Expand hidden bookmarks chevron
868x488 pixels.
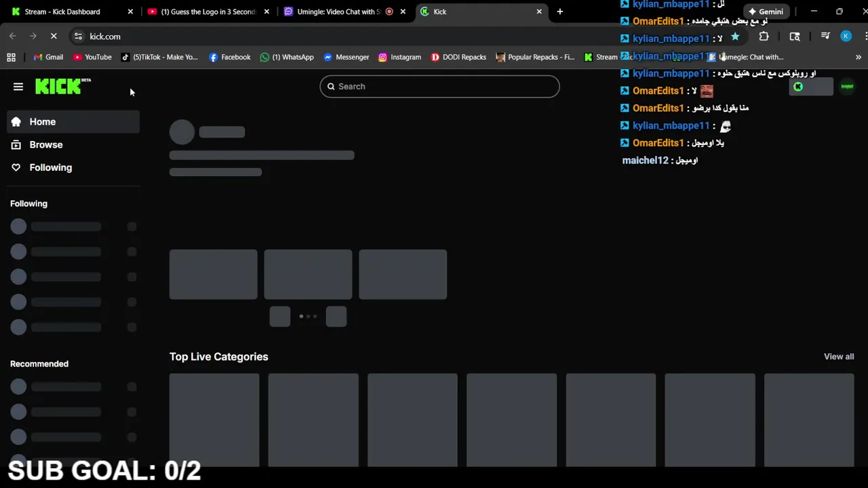[x=858, y=57]
